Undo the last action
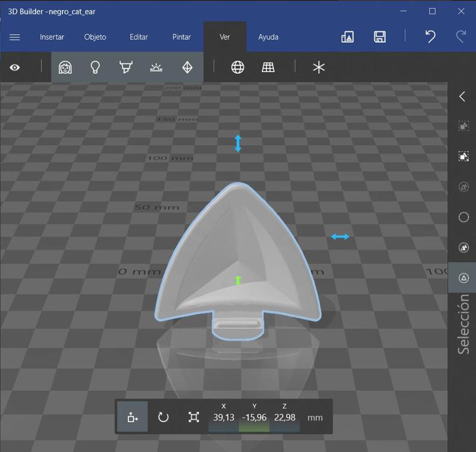476x452 pixels. tap(430, 37)
